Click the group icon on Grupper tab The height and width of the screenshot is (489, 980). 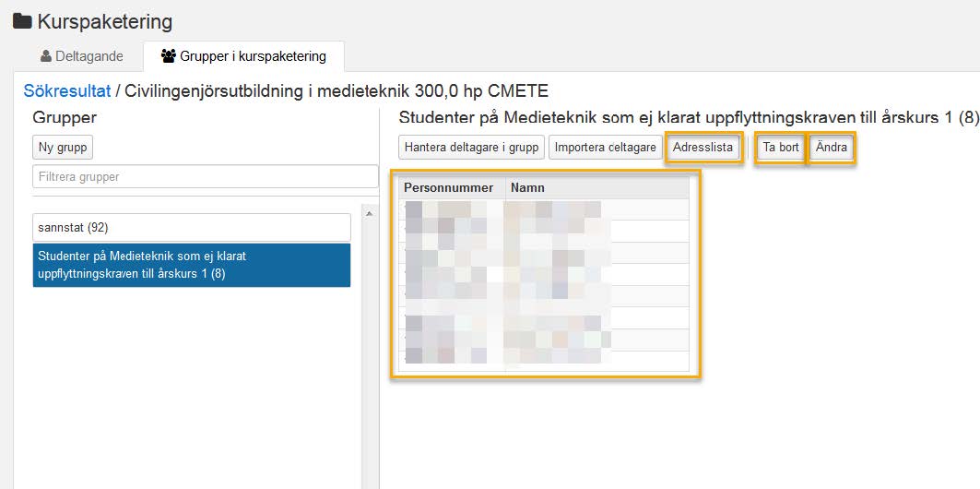coord(168,56)
